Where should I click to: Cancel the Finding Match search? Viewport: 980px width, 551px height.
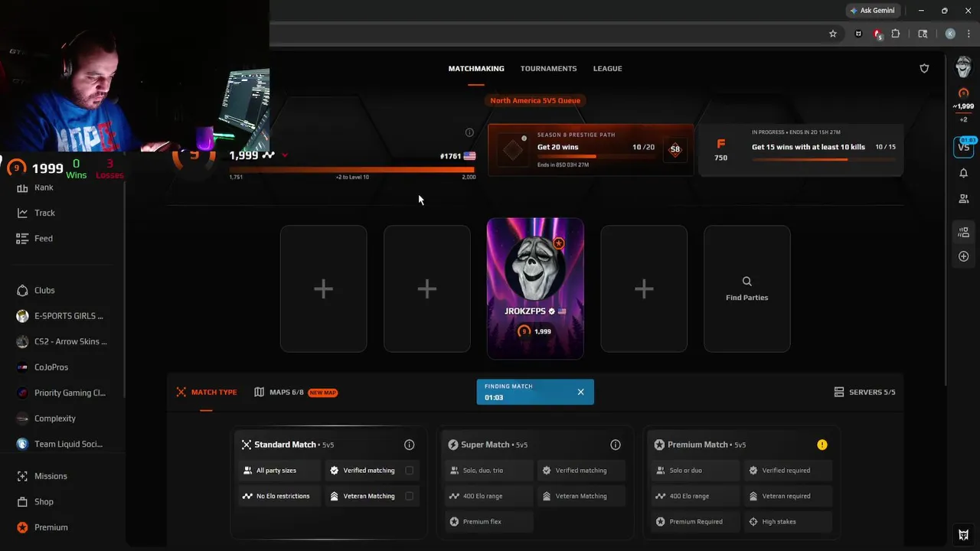tap(580, 392)
